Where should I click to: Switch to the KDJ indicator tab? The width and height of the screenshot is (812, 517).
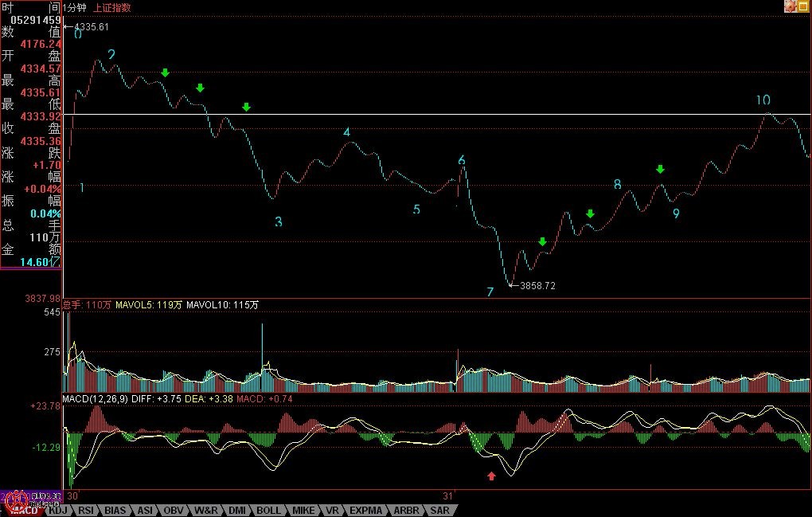pyautogui.click(x=58, y=510)
